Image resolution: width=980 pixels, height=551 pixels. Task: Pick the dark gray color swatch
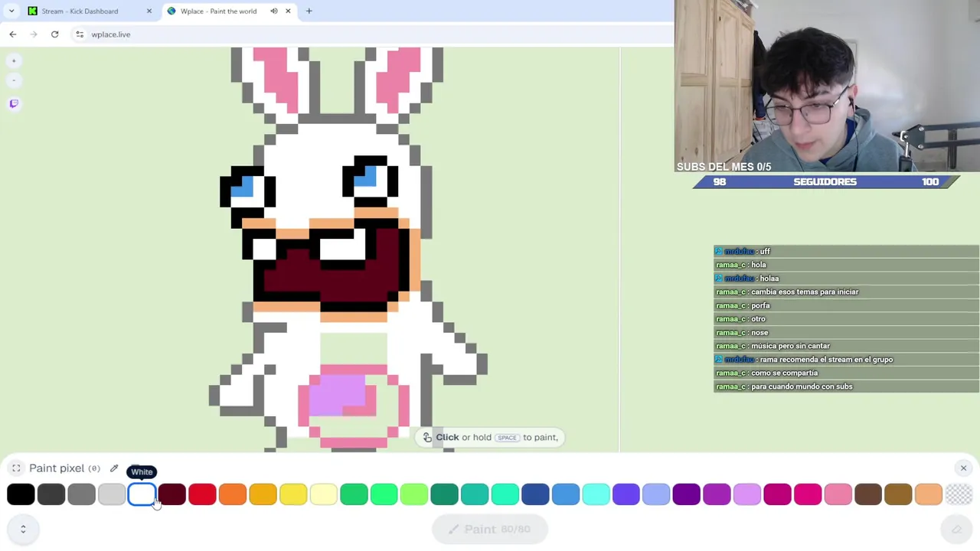(51, 494)
